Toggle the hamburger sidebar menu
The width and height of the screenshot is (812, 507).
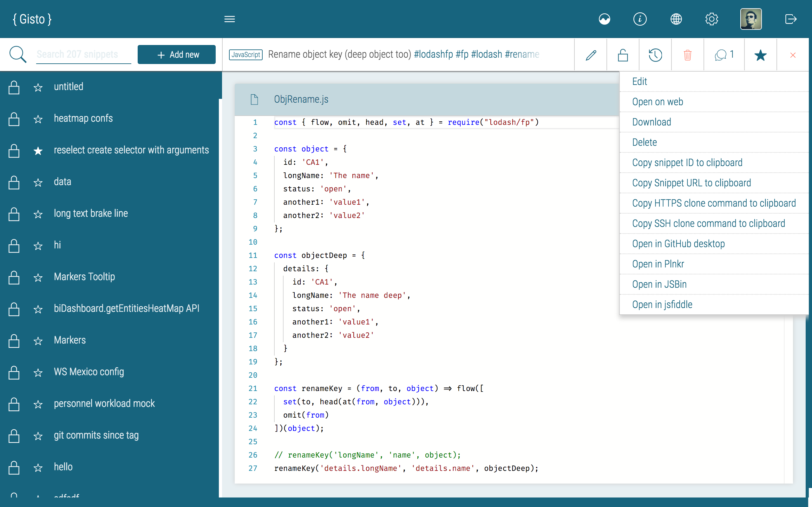[230, 19]
